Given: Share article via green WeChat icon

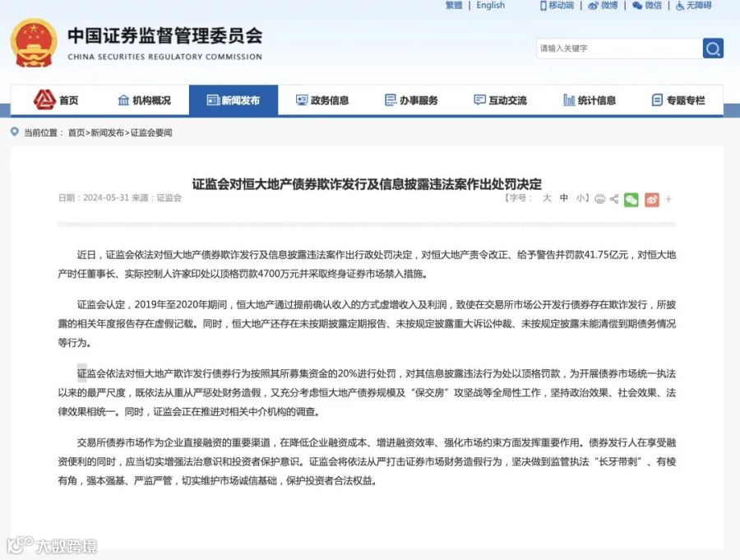Looking at the screenshot, I should click(631, 200).
